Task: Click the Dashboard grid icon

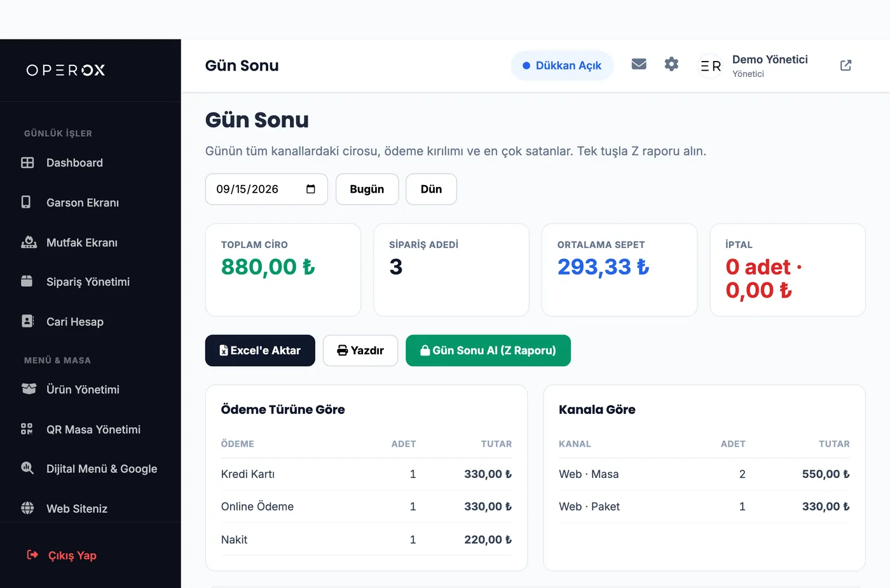Action: point(27,163)
